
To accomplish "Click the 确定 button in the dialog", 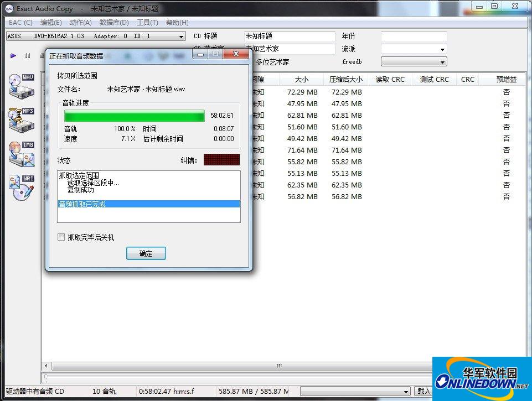I will [x=146, y=253].
